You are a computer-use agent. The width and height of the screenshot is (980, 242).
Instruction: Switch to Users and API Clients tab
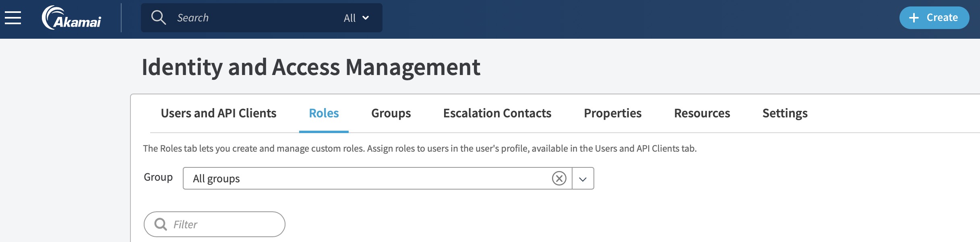[x=219, y=113]
